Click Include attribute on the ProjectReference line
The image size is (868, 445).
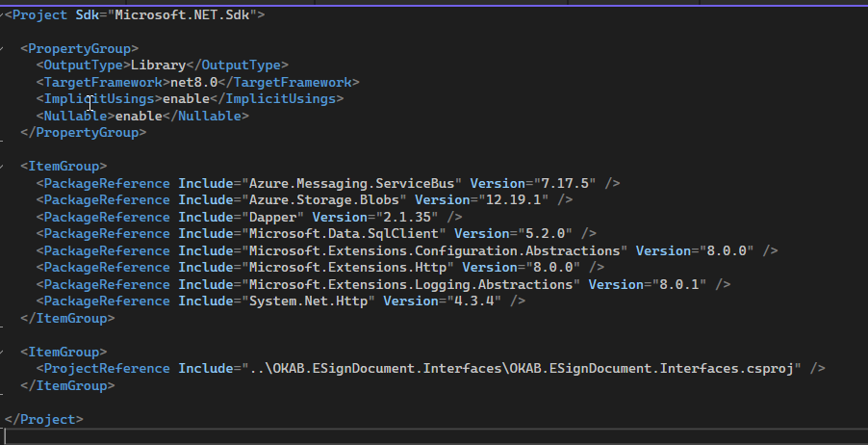[x=205, y=369]
